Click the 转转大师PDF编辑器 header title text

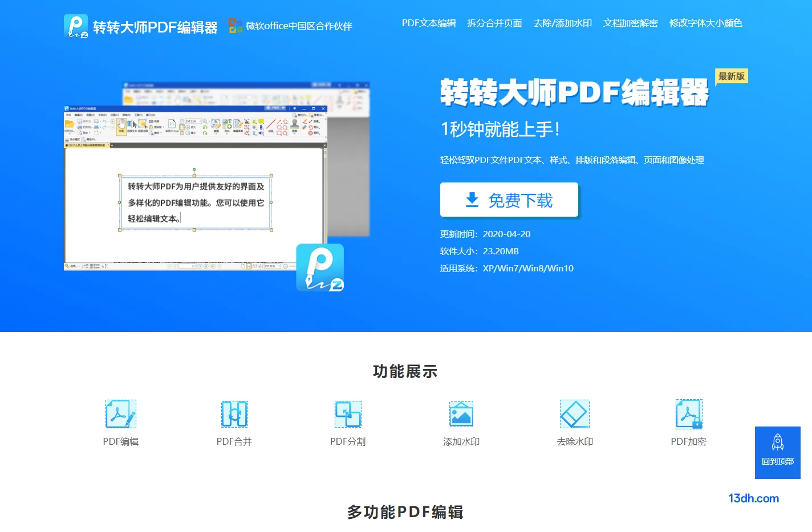(x=155, y=27)
